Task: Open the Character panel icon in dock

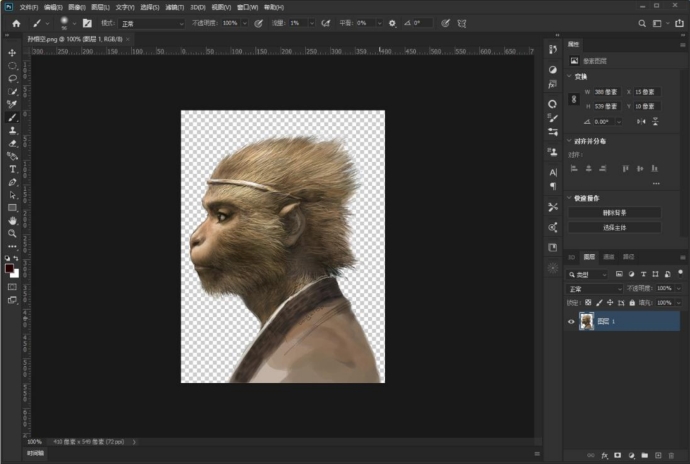Action: (553, 173)
